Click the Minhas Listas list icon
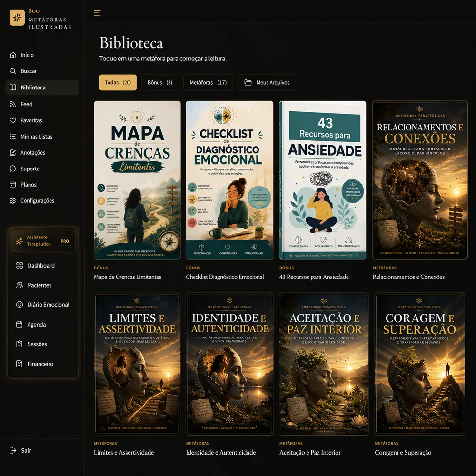476x476 pixels. pos(13,136)
